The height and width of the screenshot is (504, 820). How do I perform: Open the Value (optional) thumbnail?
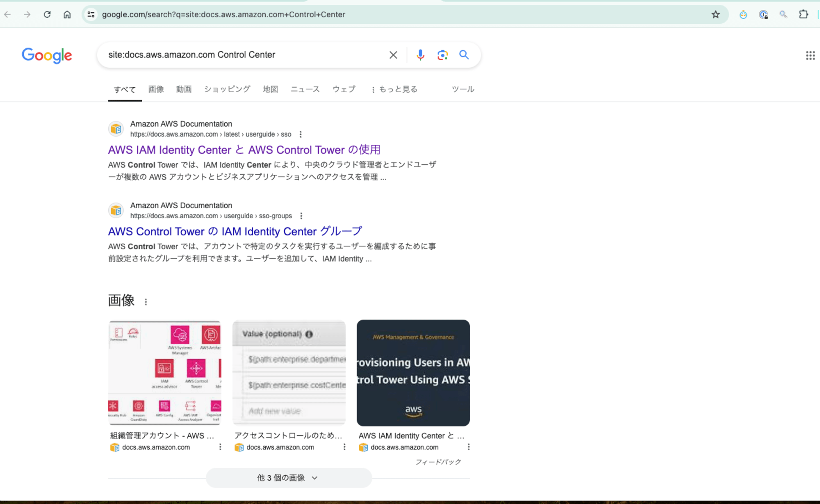[289, 373]
